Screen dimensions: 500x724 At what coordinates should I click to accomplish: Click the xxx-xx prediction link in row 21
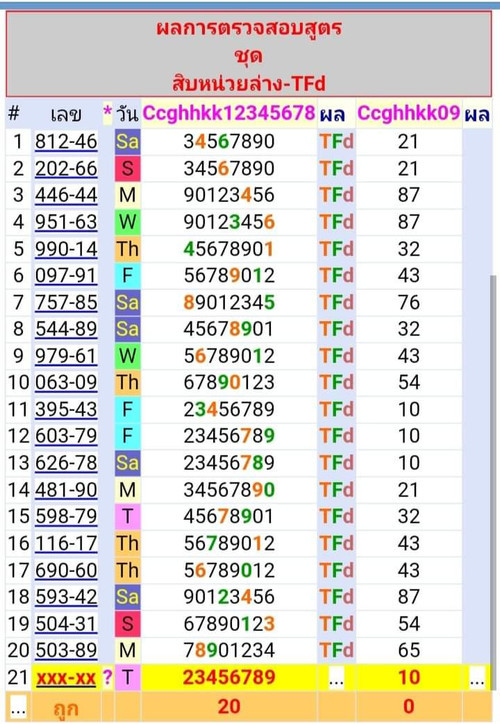(66, 678)
